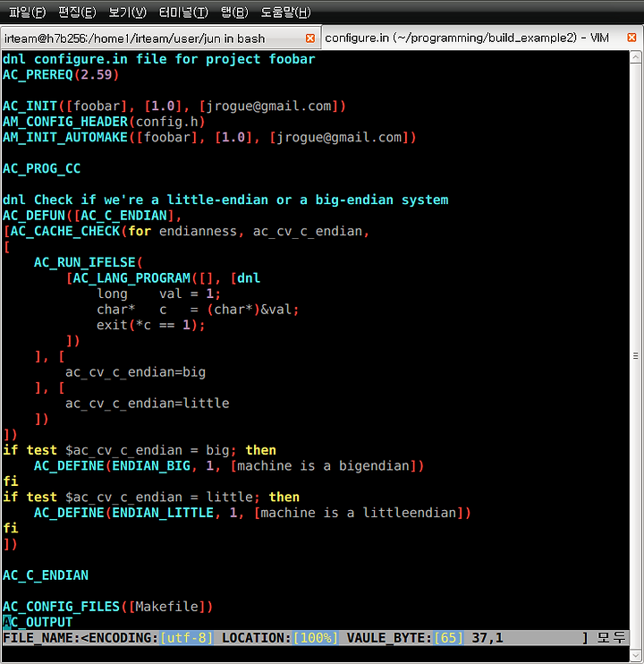Click the 'if test ... = little; then' line
644x664 pixels.
[151, 498]
